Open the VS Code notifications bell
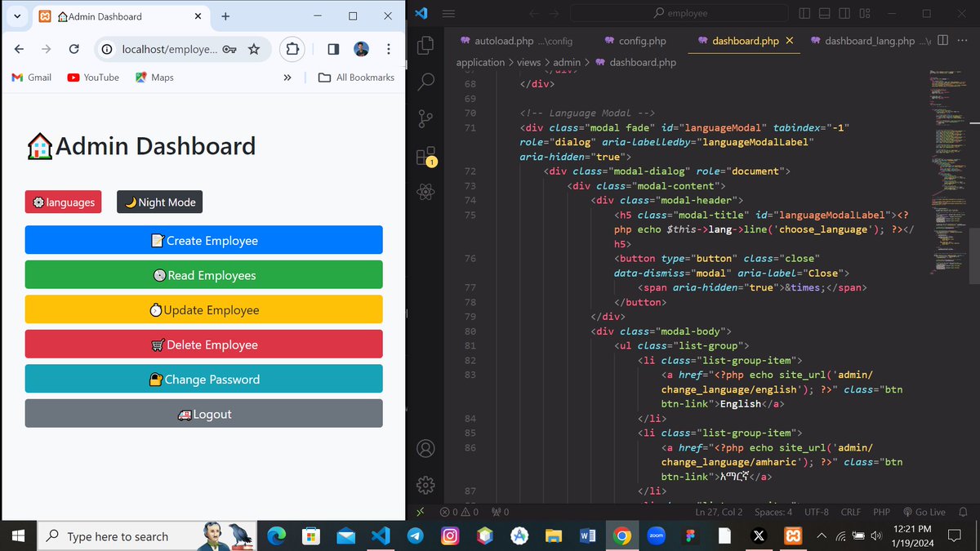Screen dimensions: 980x551 click(x=963, y=512)
